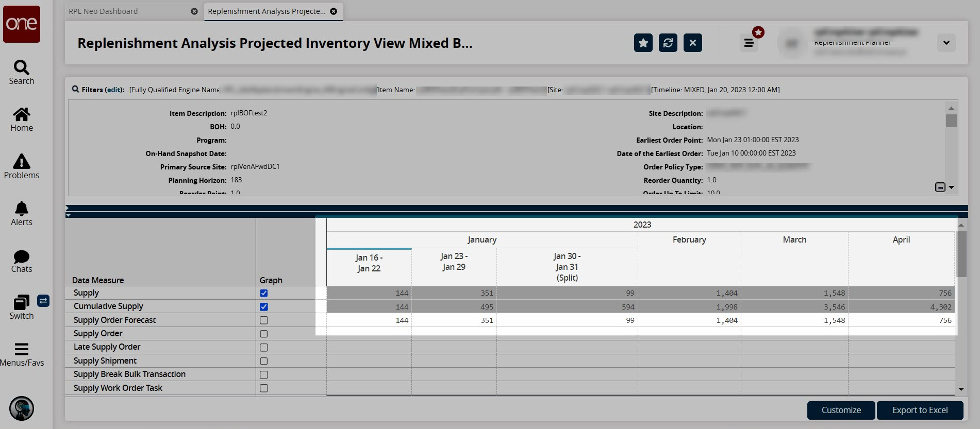Expand the panel splitter arrow above Data Measure

(x=68, y=215)
